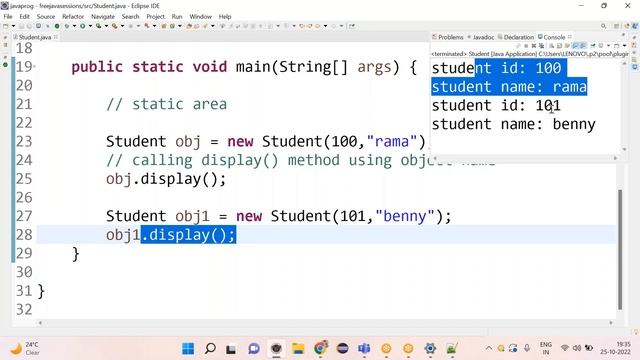Open the Source menu
Screen dimensions: 640x360
46,16
